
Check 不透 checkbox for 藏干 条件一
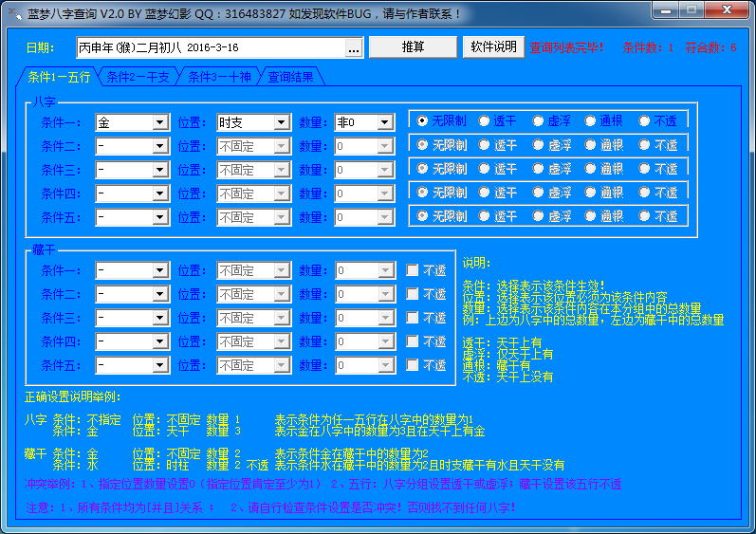tap(413, 270)
